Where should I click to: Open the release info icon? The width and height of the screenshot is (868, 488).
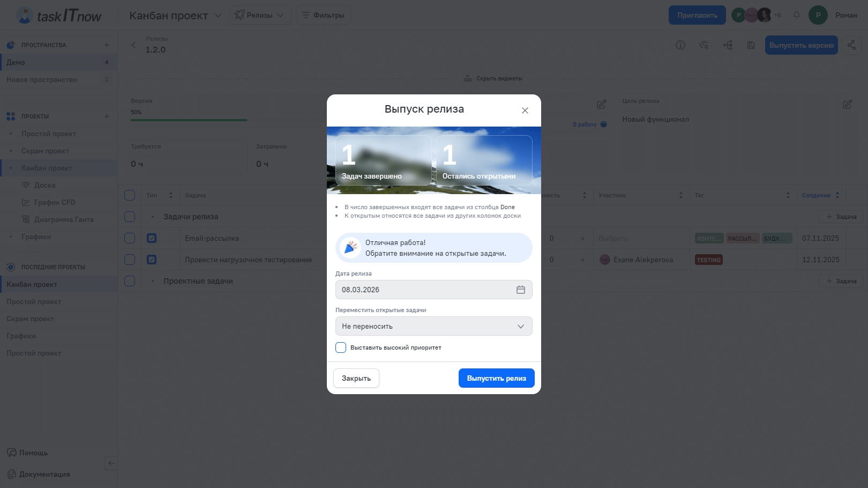coord(680,45)
